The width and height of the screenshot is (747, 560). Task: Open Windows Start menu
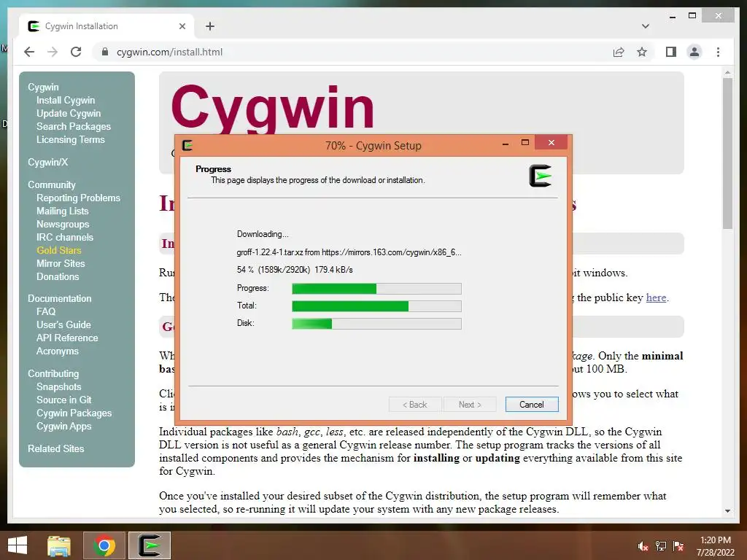18,545
